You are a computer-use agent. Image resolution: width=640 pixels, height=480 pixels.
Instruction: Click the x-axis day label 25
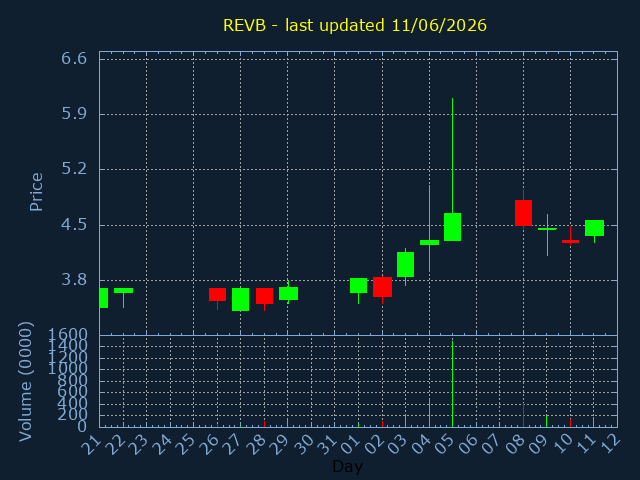pos(185,444)
